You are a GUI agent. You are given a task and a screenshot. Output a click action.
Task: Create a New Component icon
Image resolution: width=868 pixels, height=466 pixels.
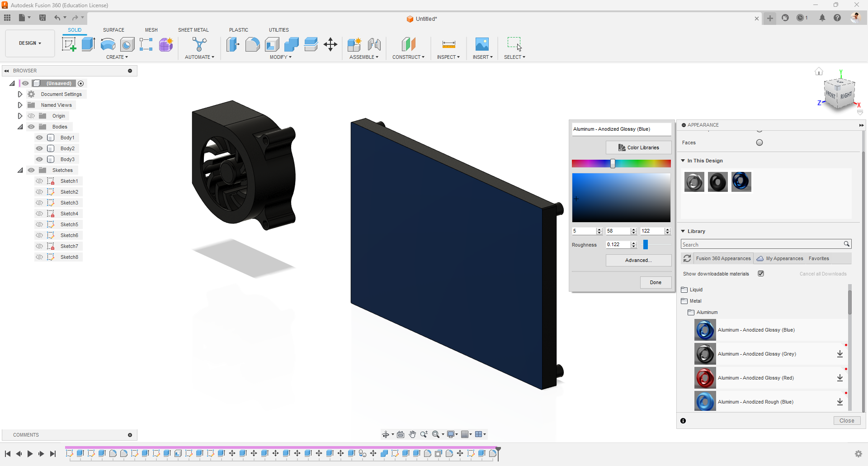[354, 44]
